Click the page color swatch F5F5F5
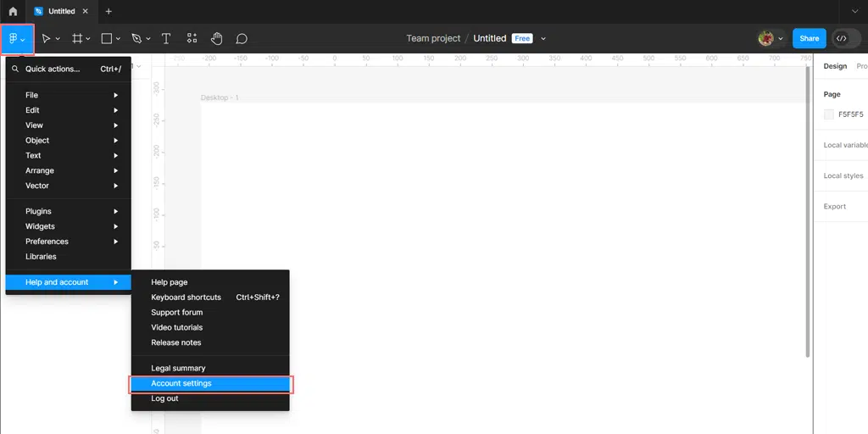Screen dimensions: 868x434 829,114
